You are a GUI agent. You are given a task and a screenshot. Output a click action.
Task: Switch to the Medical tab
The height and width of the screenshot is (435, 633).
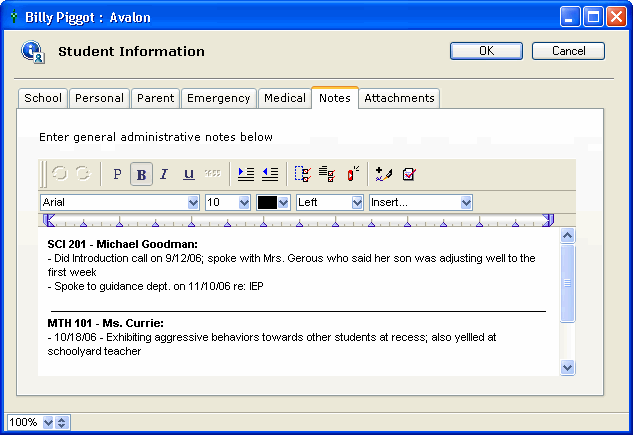[284, 98]
